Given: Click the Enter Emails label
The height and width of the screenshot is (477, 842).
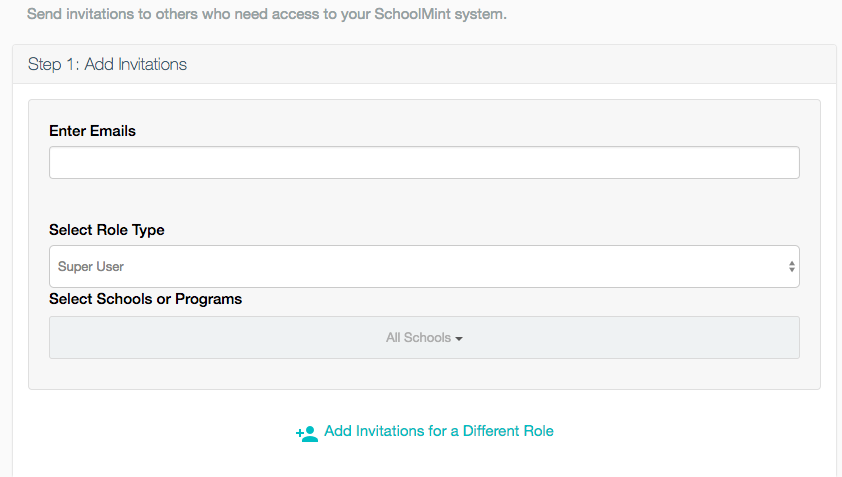Looking at the screenshot, I should [92, 131].
